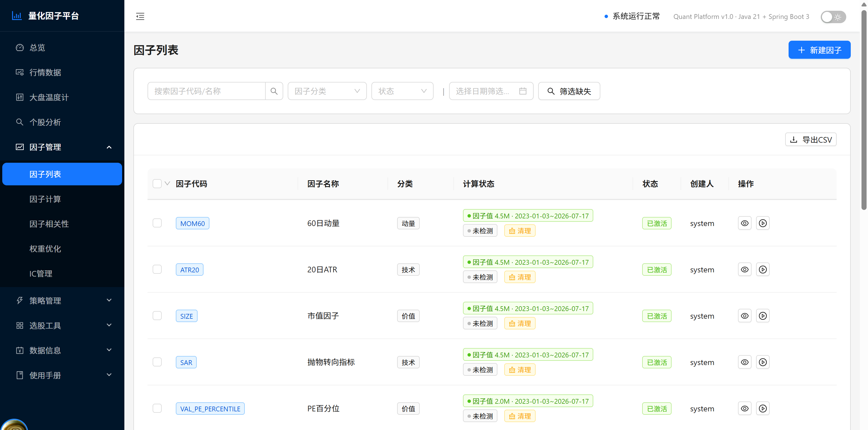The height and width of the screenshot is (430, 868).
Task: Open the 因子计算 submenu item
Action: pyautogui.click(x=62, y=199)
